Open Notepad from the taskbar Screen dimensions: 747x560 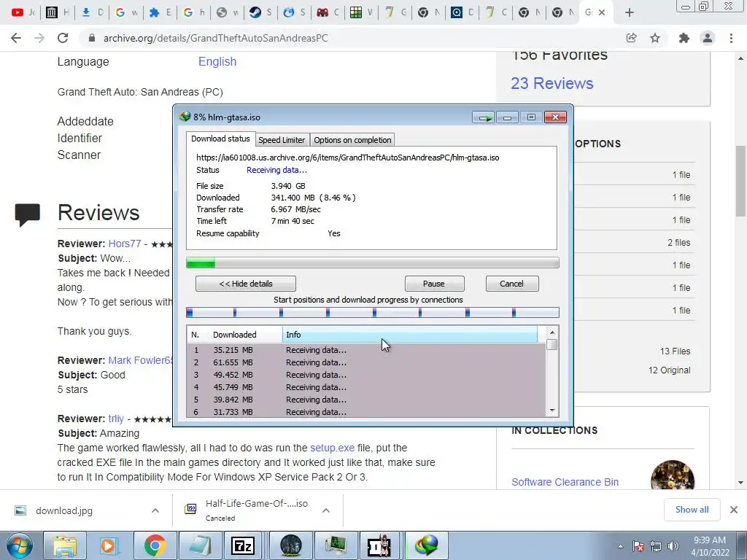click(x=200, y=545)
